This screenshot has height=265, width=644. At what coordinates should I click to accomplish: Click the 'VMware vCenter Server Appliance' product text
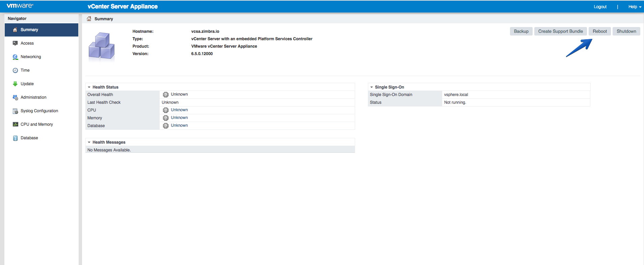click(x=224, y=46)
